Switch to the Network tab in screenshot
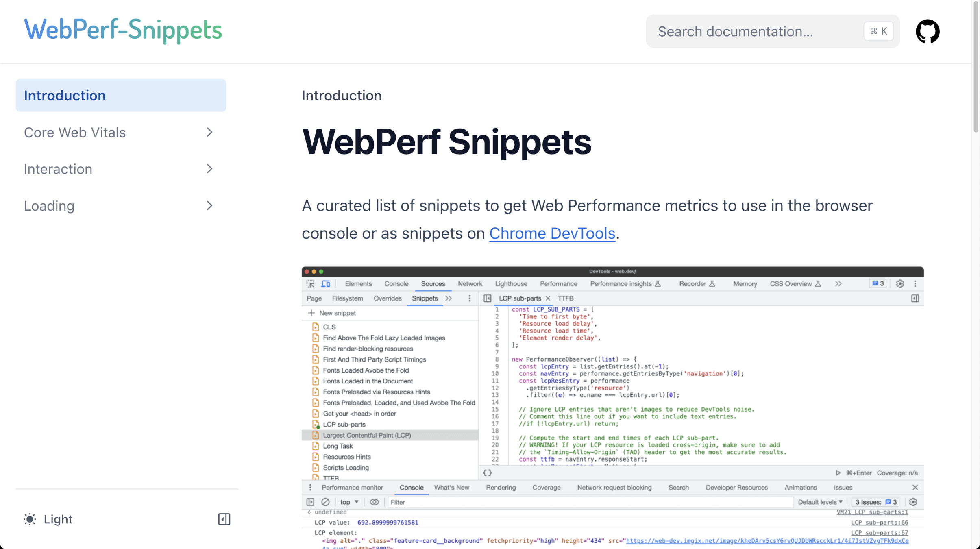Screen dimensions: 980x549 pyautogui.click(x=470, y=284)
